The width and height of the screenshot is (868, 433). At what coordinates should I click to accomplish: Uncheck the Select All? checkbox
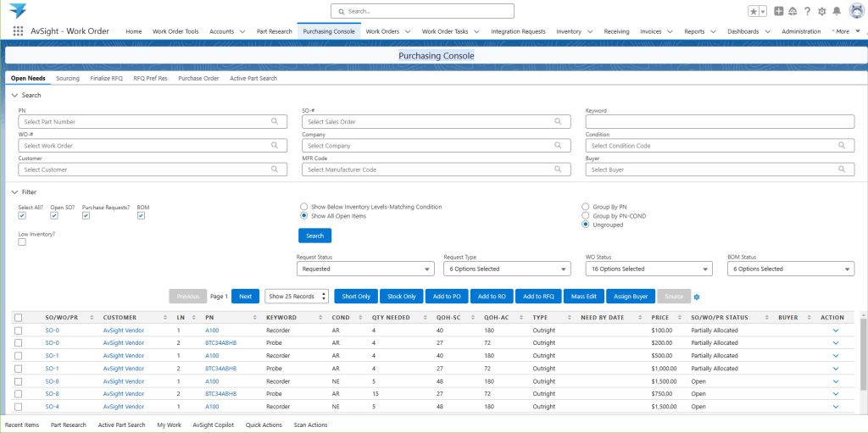click(22, 216)
